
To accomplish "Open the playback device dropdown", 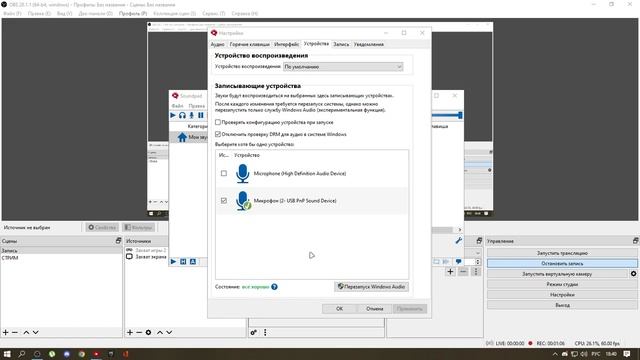I will [343, 67].
